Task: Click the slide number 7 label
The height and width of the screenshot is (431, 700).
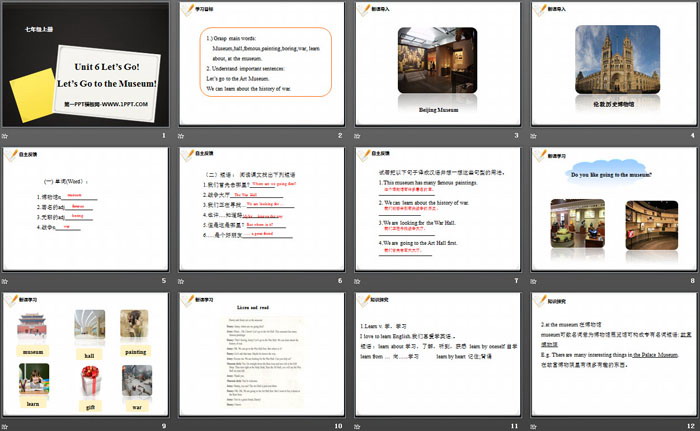Action: point(514,281)
